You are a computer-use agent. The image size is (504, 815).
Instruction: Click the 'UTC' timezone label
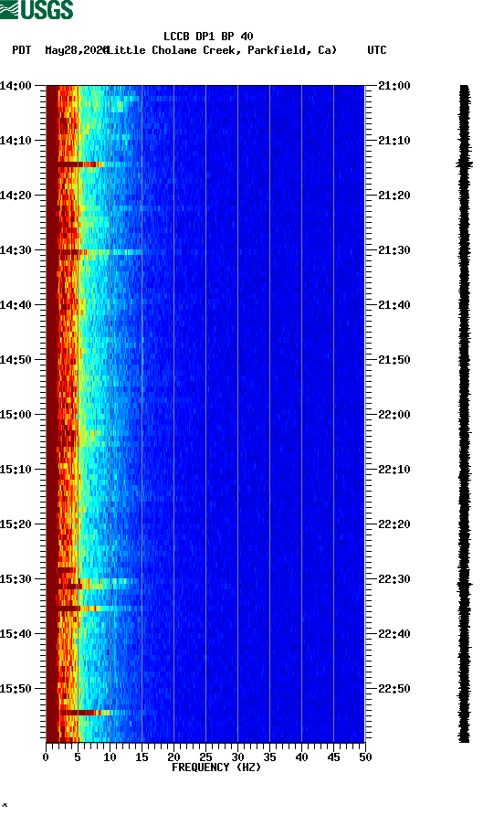tap(377, 50)
